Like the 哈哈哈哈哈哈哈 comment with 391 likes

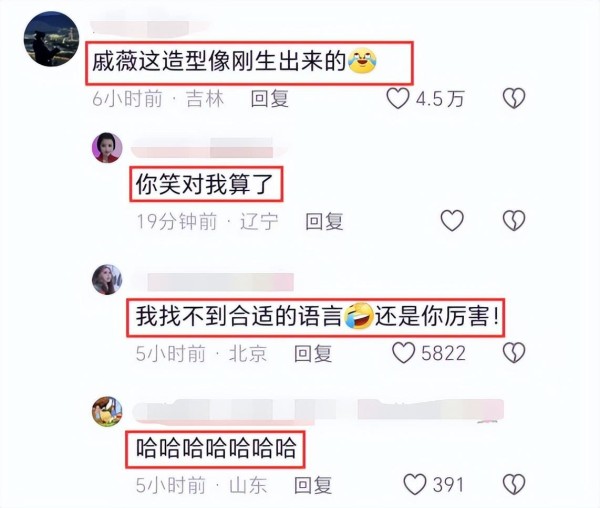pos(415,484)
